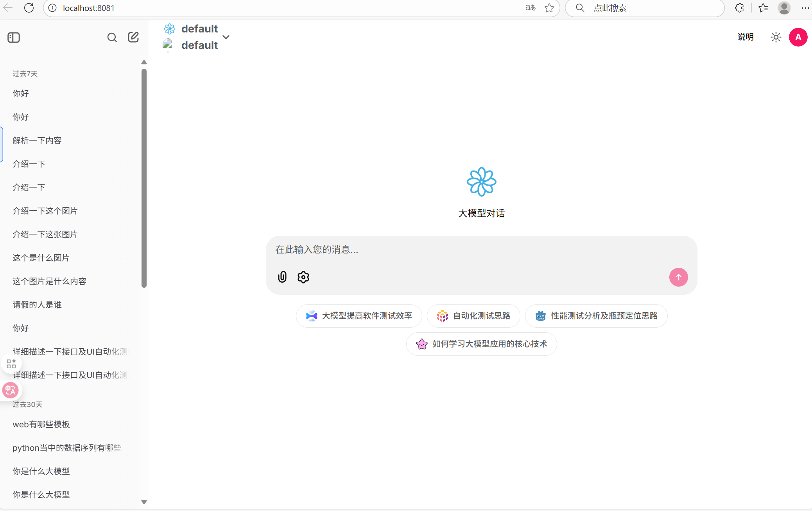812x511 pixels.
Task: Open chat settings gear icon
Action: (303, 277)
